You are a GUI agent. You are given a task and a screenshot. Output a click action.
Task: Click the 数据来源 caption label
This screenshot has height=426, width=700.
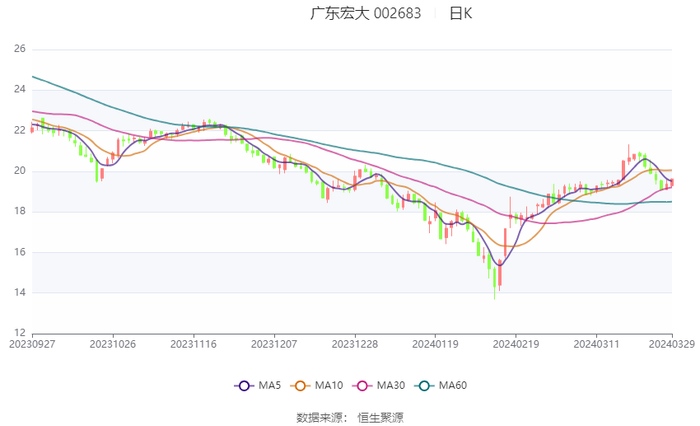click(x=320, y=417)
